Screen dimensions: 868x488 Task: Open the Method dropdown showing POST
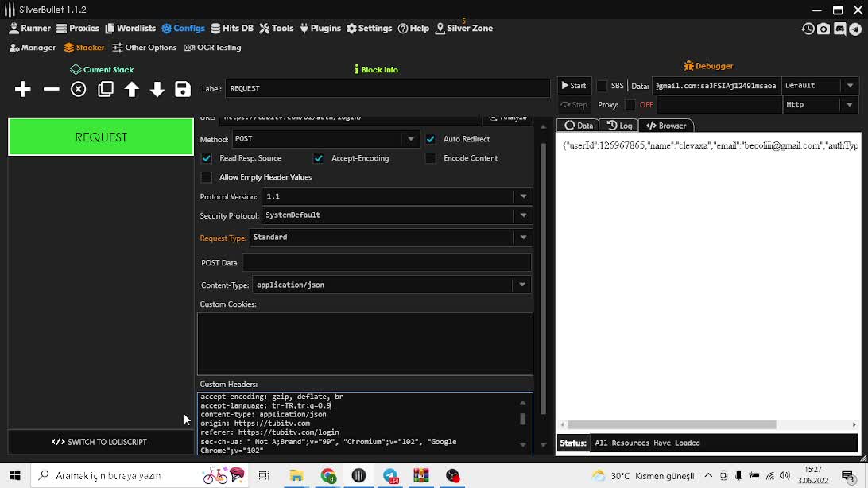pyautogui.click(x=410, y=138)
